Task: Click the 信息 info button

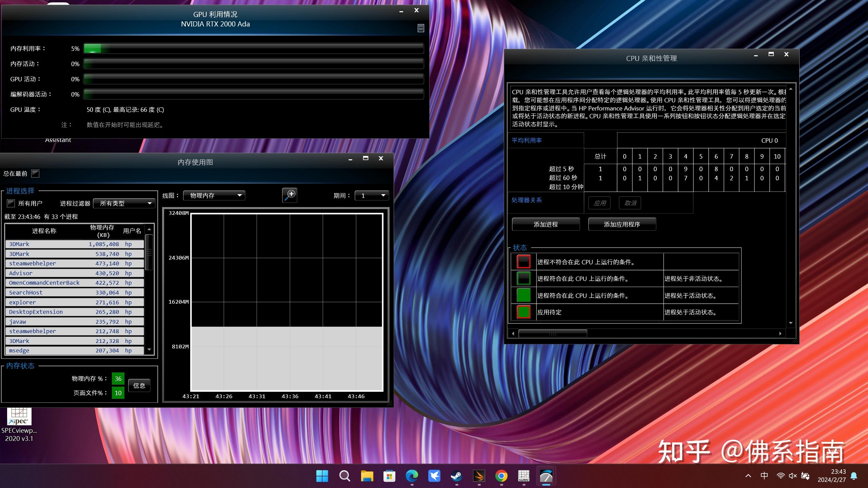Action: tap(139, 386)
